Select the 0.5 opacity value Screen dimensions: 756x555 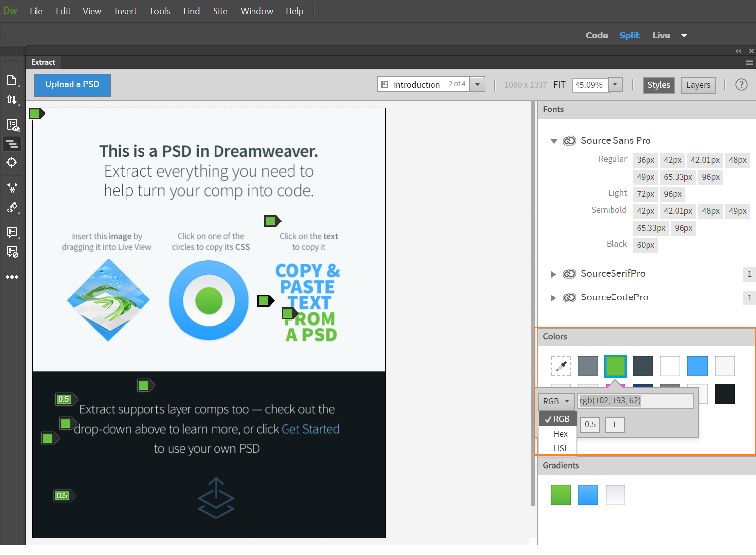click(x=590, y=425)
